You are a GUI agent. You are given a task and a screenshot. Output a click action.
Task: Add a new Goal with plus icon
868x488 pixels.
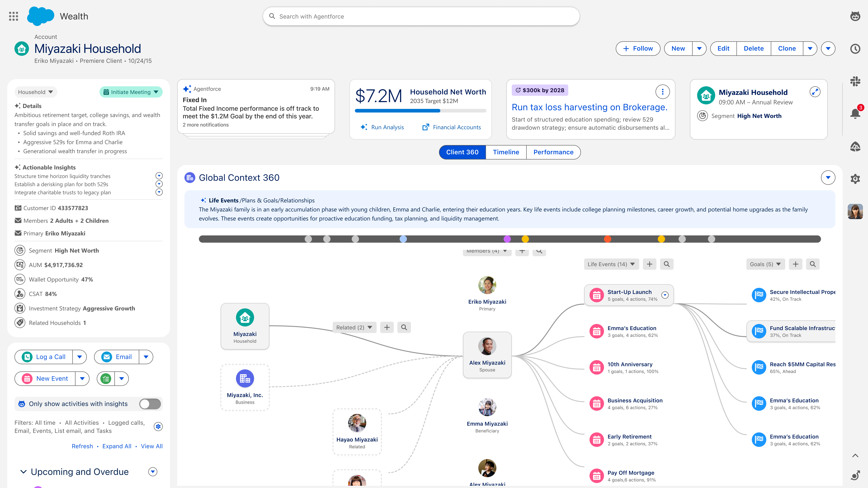pos(796,264)
